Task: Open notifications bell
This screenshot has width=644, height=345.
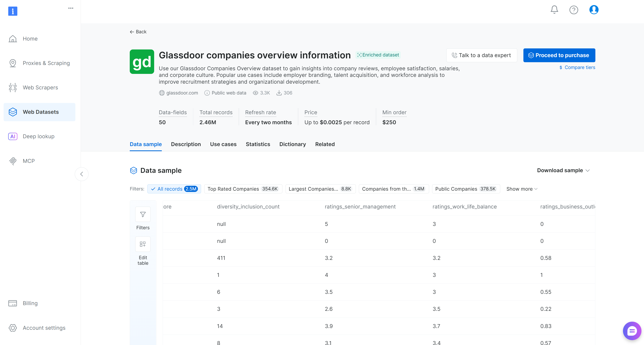Action: pyautogui.click(x=554, y=10)
